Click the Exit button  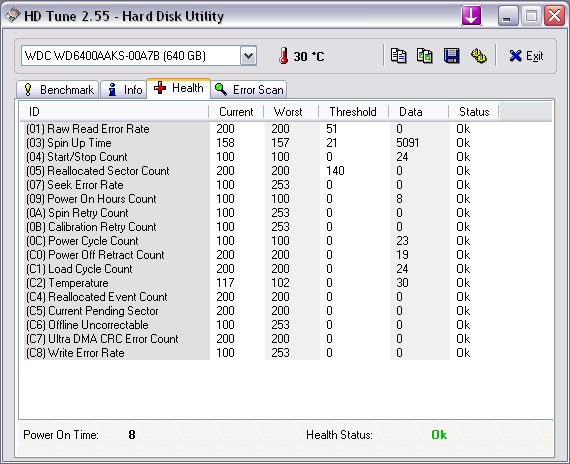pyautogui.click(x=526, y=56)
